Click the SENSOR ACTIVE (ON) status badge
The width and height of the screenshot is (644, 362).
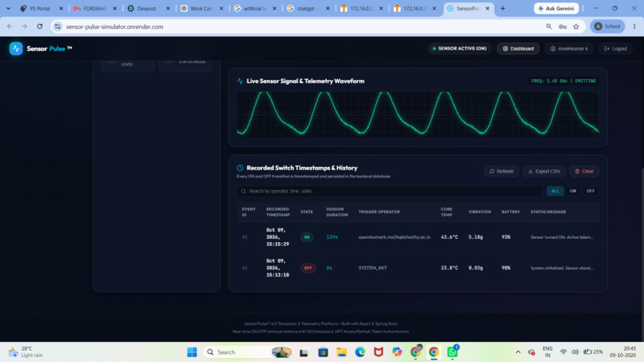[x=459, y=49]
